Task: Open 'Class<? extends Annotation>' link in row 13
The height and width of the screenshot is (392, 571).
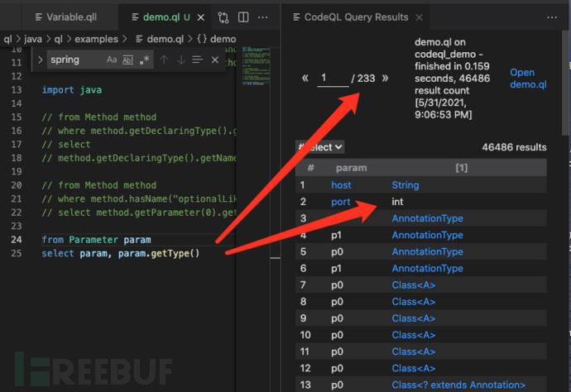Action: click(458, 385)
